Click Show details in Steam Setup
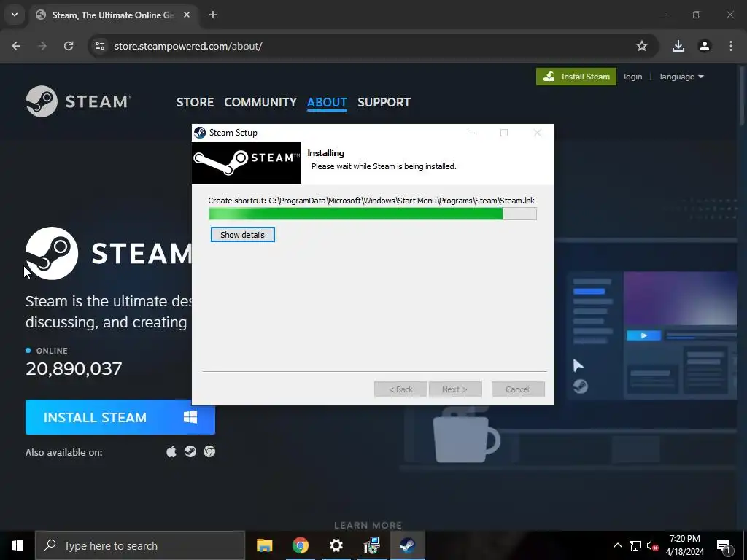This screenshot has width=747, height=560. point(242,234)
